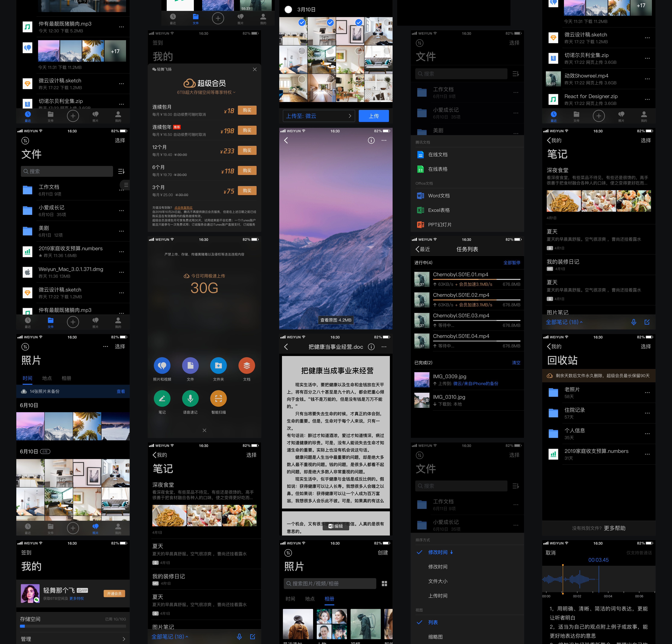Screen dimensions: 672x644
Task: Open the info icon on the doc viewer
Action: (371, 347)
